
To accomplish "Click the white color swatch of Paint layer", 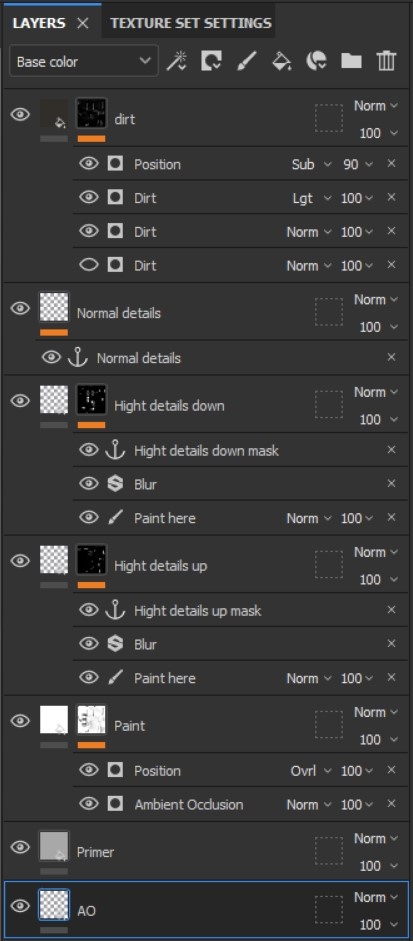I will [54, 720].
